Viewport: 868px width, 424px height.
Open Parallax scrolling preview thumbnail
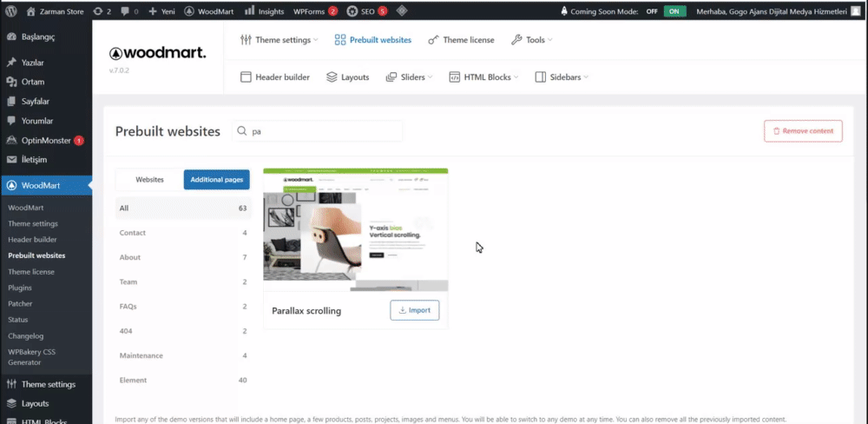click(355, 230)
